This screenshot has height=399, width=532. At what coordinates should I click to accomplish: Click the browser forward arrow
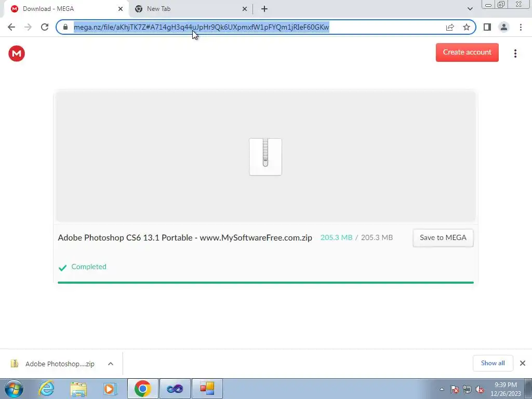click(x=28, y=27)
